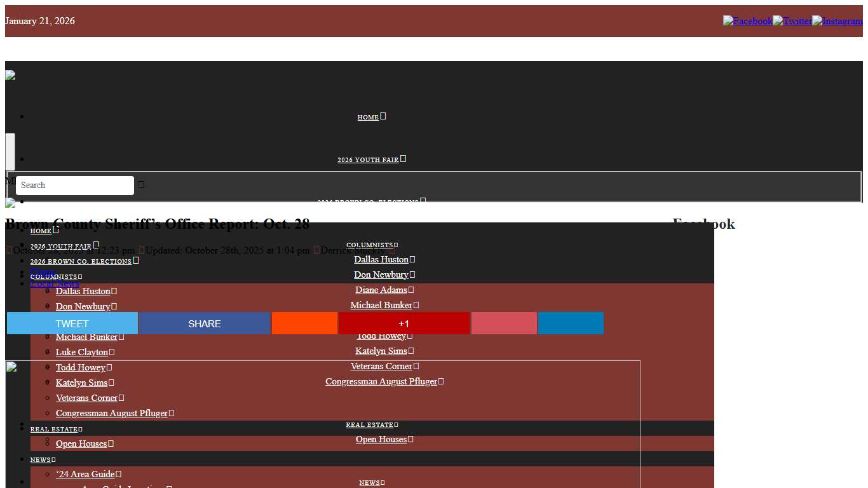Expand the 2026 Brown Co. Elections menu arrow
The width and height of the screenshot is (868, 488).
tap(136, 261)
